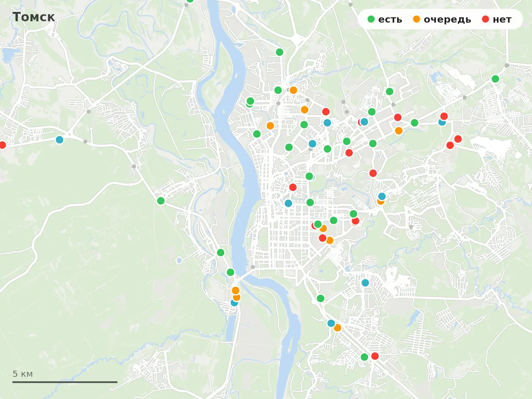Screen dimensions: 532x399
Task: Click the '5 км' scale label
Action: click(23, 374)
